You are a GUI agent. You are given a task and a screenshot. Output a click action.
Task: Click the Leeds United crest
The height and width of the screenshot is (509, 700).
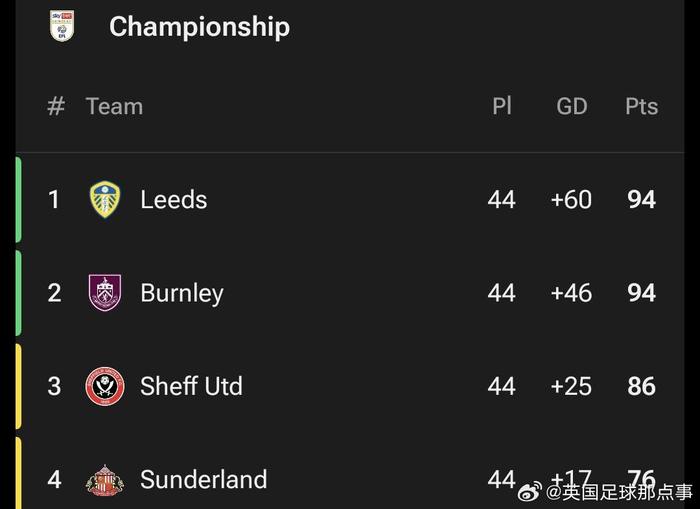pos(105,199)
